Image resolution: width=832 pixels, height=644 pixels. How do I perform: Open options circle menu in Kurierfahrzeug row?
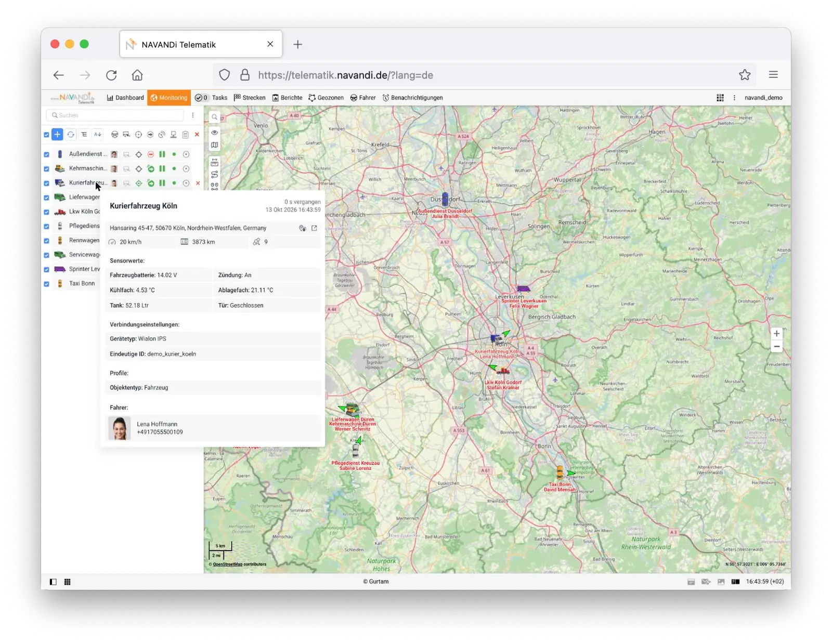point(186,183)
